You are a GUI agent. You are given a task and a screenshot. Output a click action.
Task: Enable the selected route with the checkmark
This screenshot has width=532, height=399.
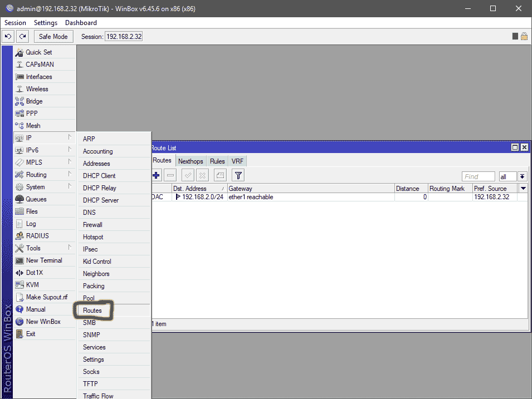(187, 175)
